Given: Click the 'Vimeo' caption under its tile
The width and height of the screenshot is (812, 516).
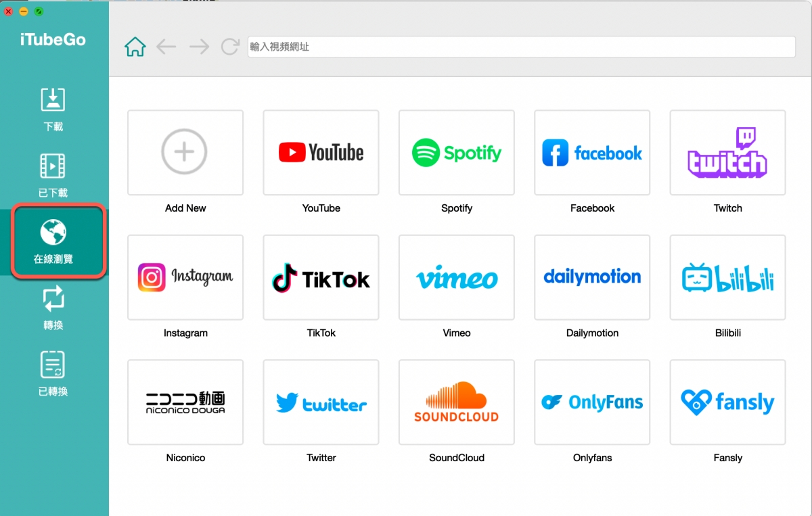Looking at the screenshot, I should pos(457,333).
